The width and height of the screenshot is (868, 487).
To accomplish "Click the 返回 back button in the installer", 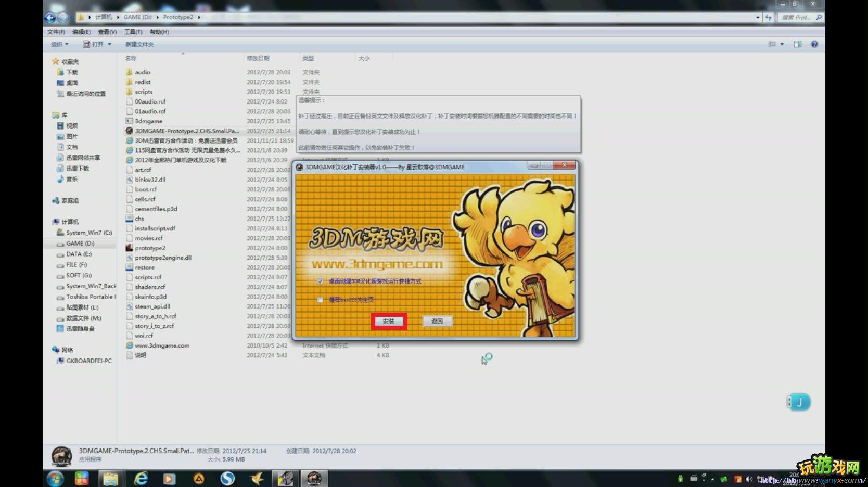I will pyautogui.click(x=437, y=321).
